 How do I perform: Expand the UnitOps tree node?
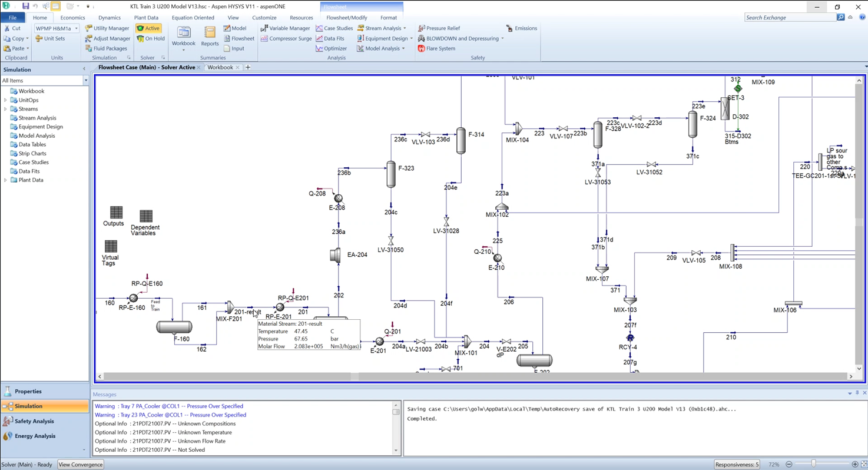tap(6, 100)
